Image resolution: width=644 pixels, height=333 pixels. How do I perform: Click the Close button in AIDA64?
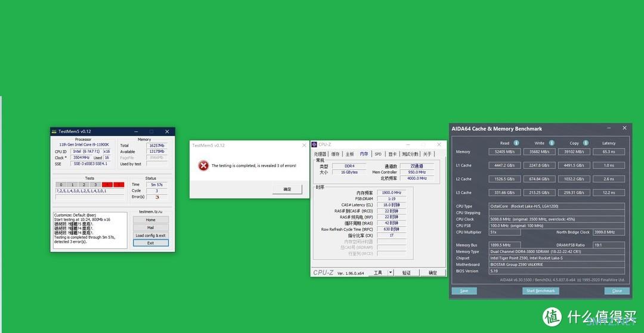pos(617,291)
